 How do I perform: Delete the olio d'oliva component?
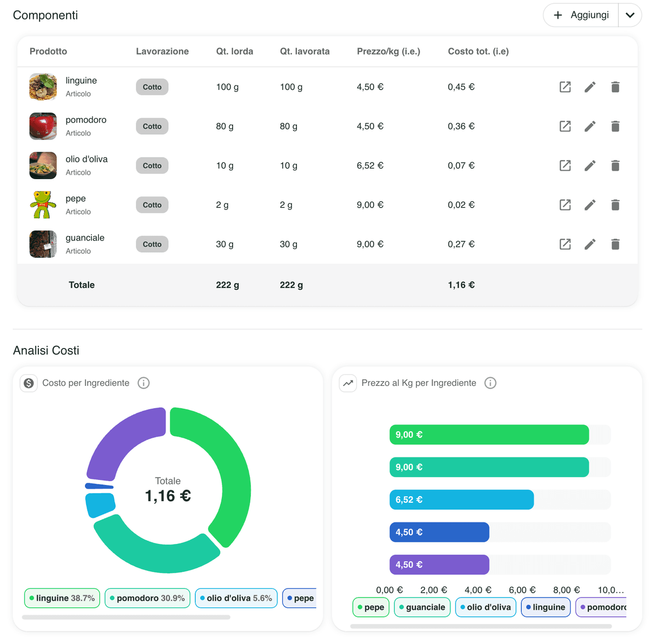point(615,166)
